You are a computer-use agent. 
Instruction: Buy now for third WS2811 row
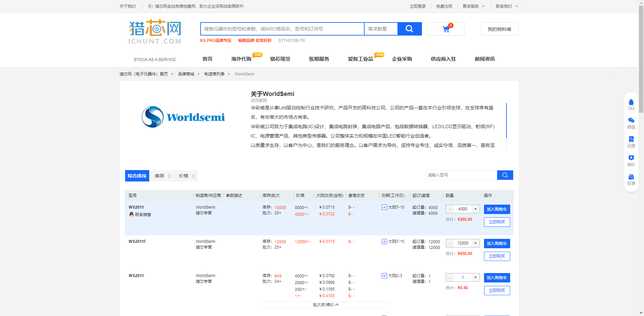pos(497,291)
